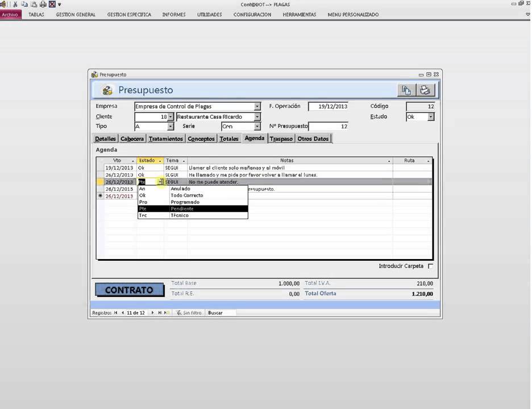Open the Tema column filter arrow
Viewport: 532px width, 409px height.
click(184, 161)
